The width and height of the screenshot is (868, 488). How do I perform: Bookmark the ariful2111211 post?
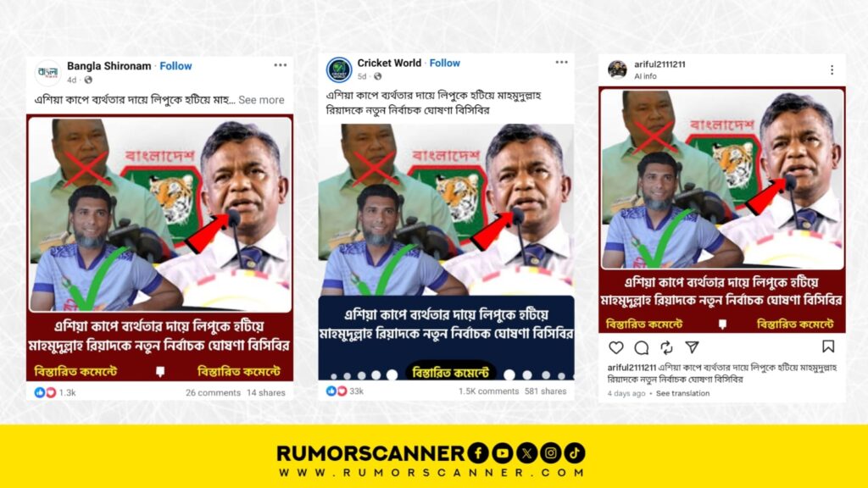point(828,347)
